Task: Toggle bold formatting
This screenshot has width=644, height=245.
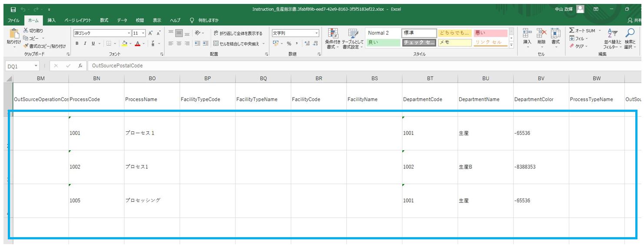Action: (77, 44)
